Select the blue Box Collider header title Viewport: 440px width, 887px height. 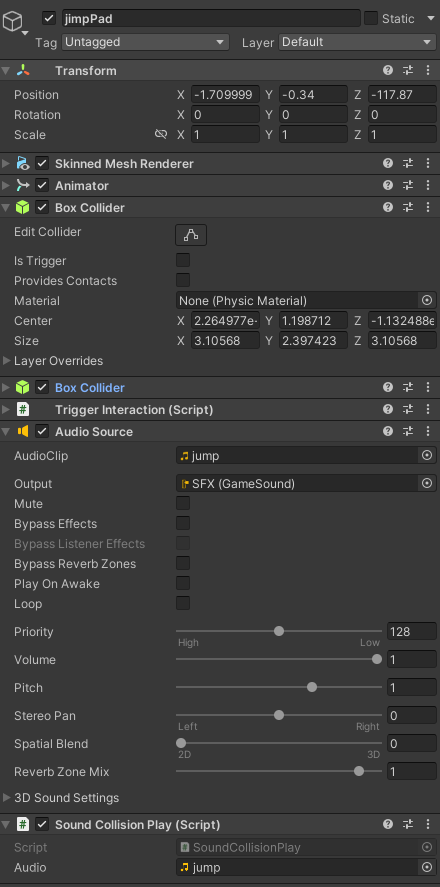[x=90, y=387]
